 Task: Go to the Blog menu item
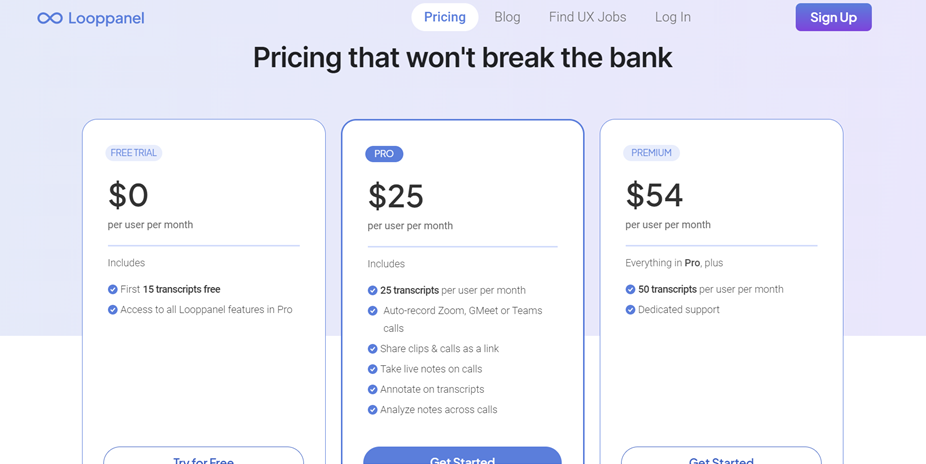coord(507,17)
